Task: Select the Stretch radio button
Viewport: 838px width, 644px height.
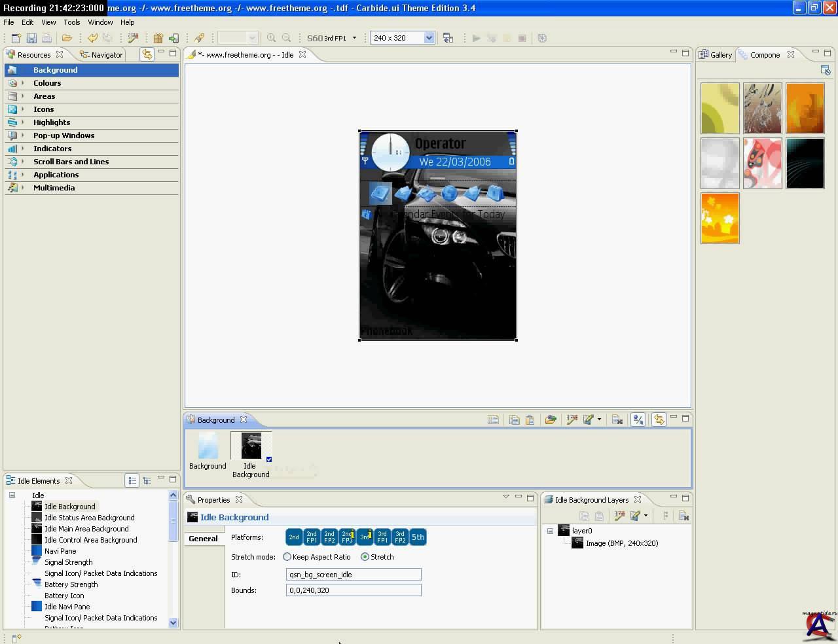Action: 365,557
